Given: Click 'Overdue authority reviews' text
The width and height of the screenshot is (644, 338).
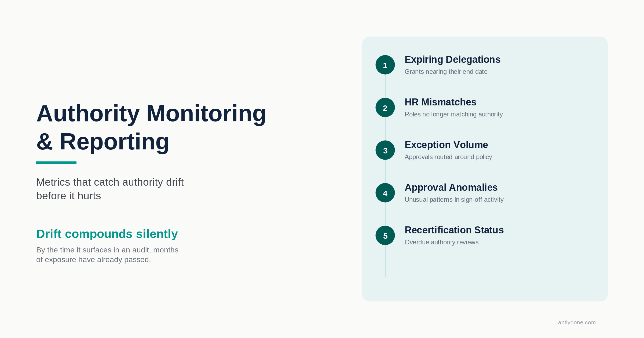Looking at the screenshot, I should tap(441, 242).
